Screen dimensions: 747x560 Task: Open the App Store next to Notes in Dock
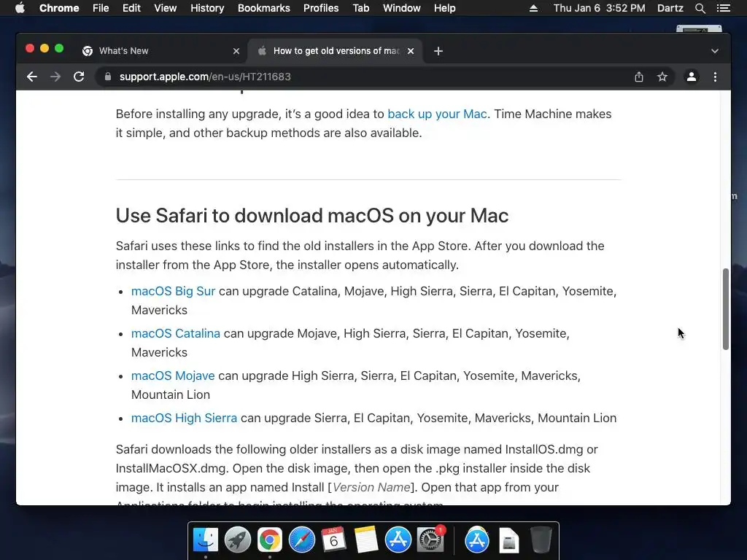coord(398,540)
